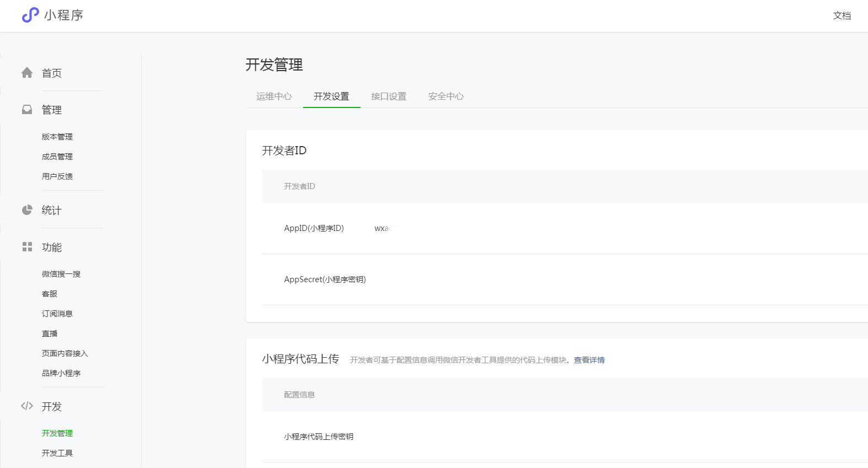Open the 安全中心 tab

[x=446, y=96]
